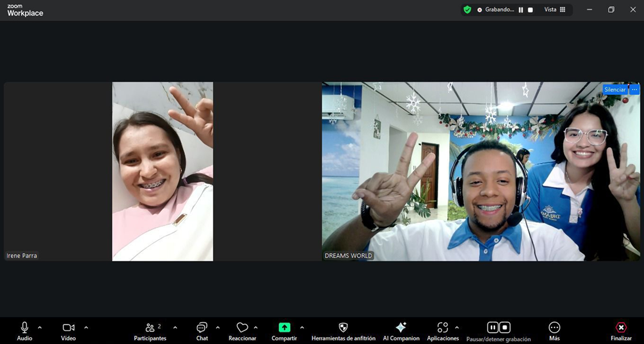Image resolution: width=644 pixels, height=344 pixels.
Task: Pause recording in top status bar
Action: pos(521,10)
